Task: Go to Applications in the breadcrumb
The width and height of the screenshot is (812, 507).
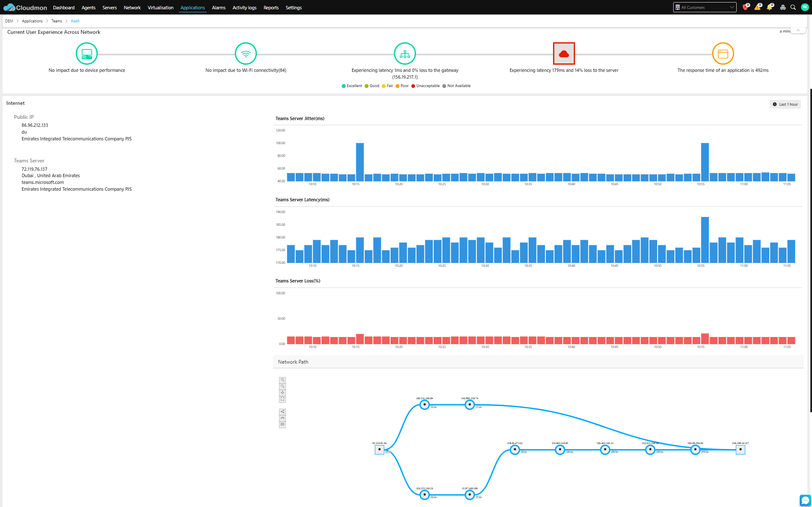Action: [x=32, y=21]
